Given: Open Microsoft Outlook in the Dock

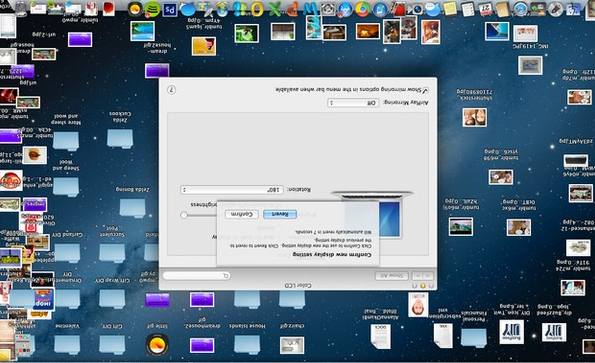Looking at the screenshot, I should click(257, 9).
